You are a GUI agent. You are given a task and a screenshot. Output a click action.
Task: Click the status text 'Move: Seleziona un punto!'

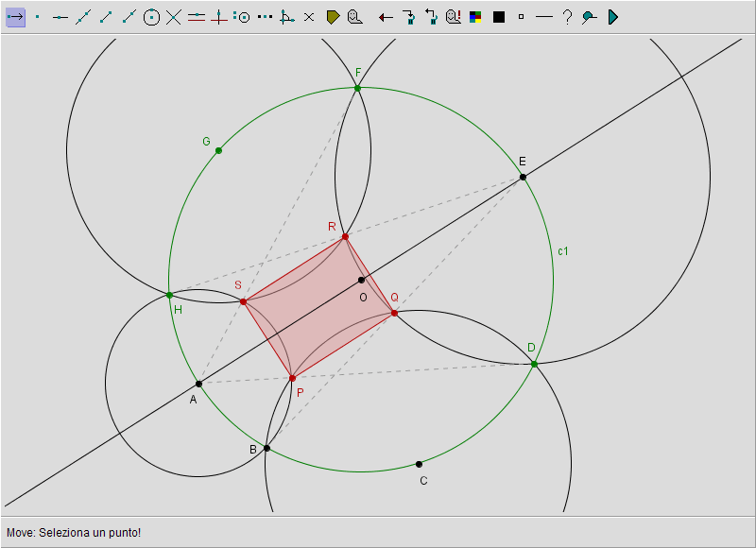[74, 533]
